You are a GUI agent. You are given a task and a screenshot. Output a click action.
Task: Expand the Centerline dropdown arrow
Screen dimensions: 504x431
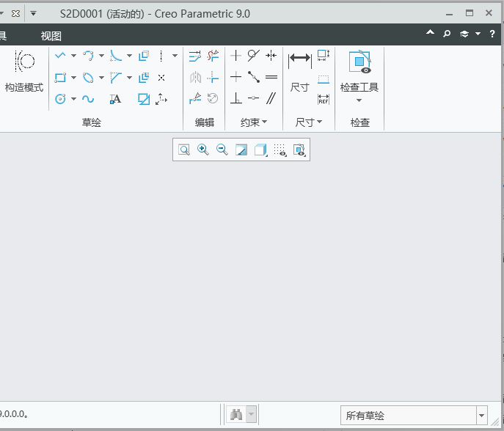175,56
